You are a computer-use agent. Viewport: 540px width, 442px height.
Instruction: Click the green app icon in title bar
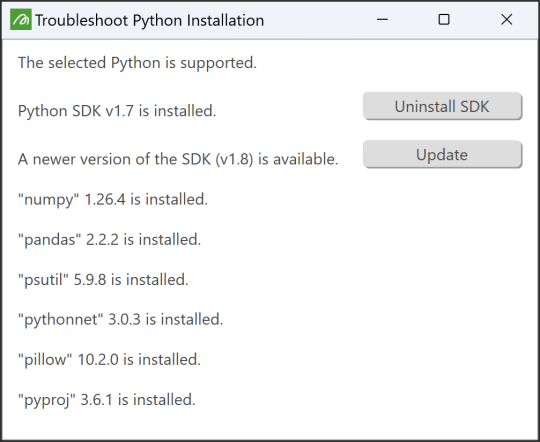(x=21, y=20)
